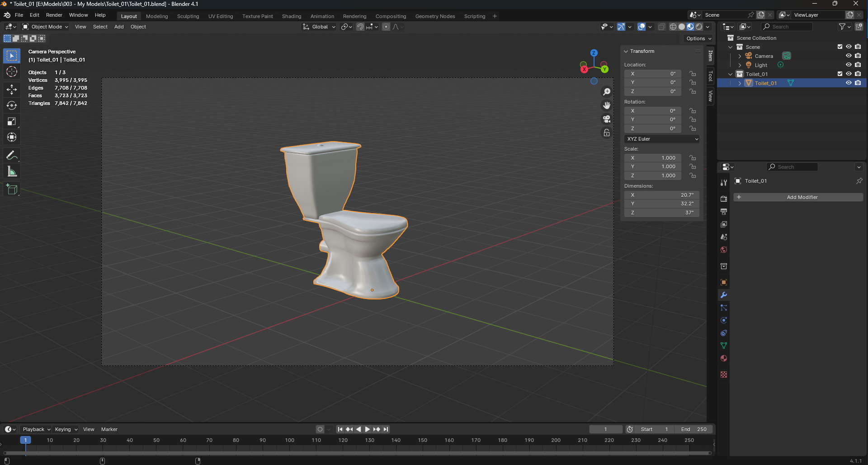The height and width of the screenshot is (465, 868).
Task: Open the Object properties tab
Action: 724,282
